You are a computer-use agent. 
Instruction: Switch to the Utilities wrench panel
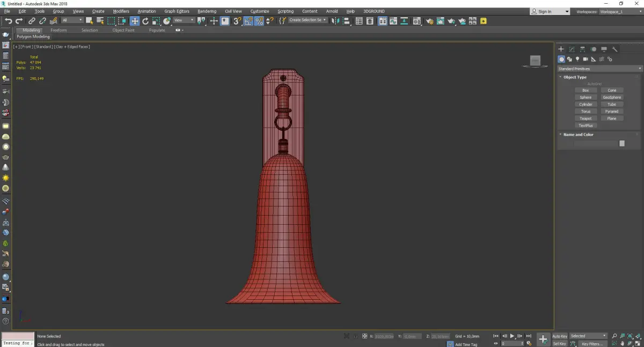(x=614, y=49)
